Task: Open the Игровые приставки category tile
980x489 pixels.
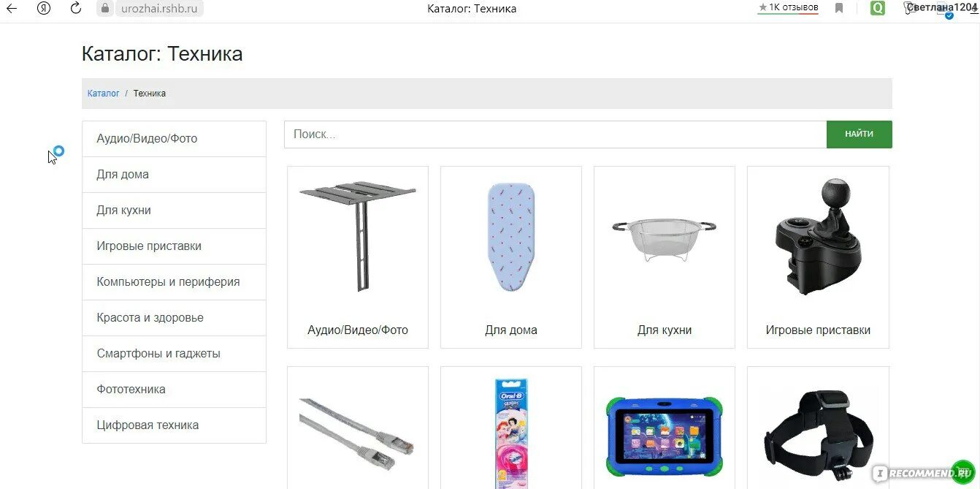Action: click(818, 257)
